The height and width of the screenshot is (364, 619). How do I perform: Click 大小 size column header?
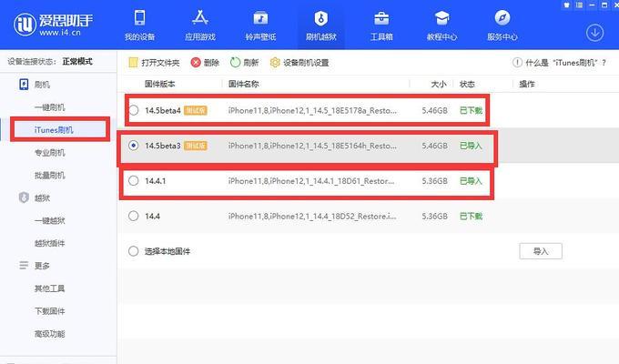tap(439, 84)
